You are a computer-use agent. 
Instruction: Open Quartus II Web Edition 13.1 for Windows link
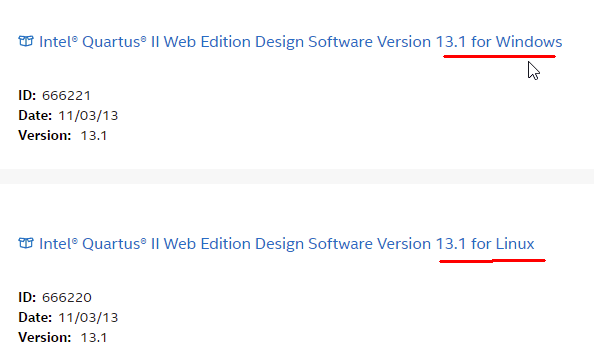point(300,42)
